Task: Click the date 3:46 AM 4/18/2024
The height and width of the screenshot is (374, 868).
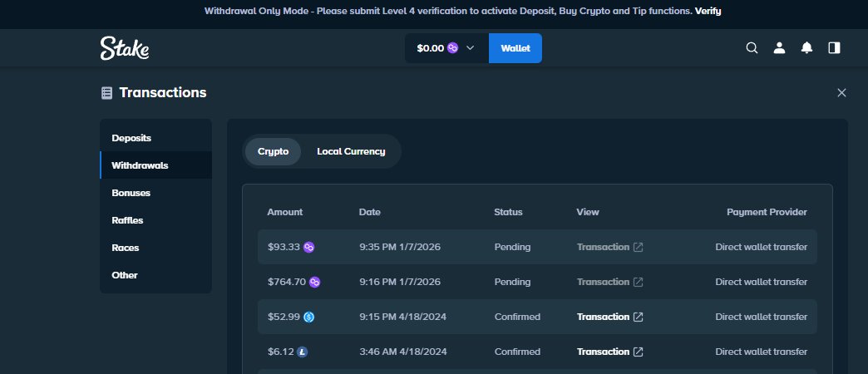Action: pyautogui.click(x=402, y=352)
